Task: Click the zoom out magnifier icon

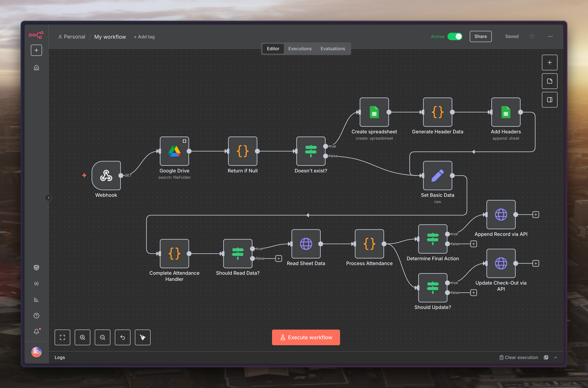Action: pos(102,337)
